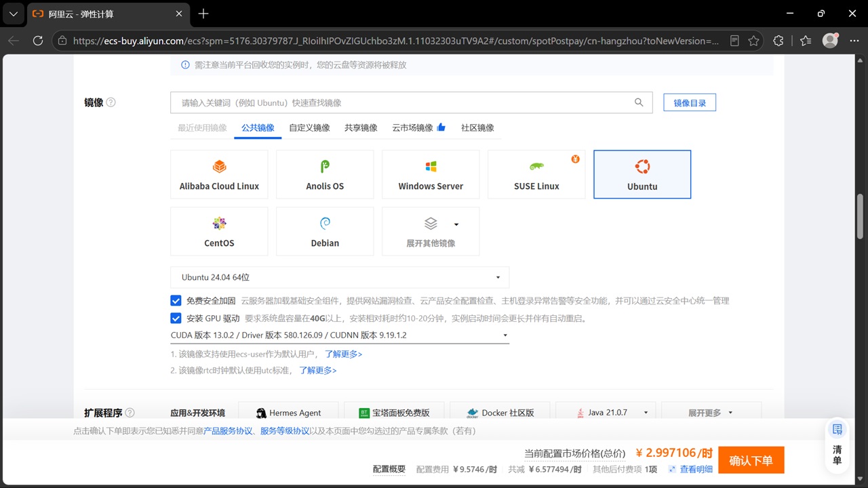Select the Alibaba Cloud Linux image card

click(x=219, y=174)
